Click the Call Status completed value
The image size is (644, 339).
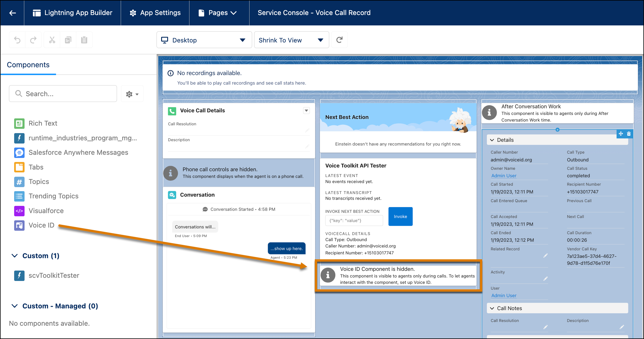click(x=578, y=176)
